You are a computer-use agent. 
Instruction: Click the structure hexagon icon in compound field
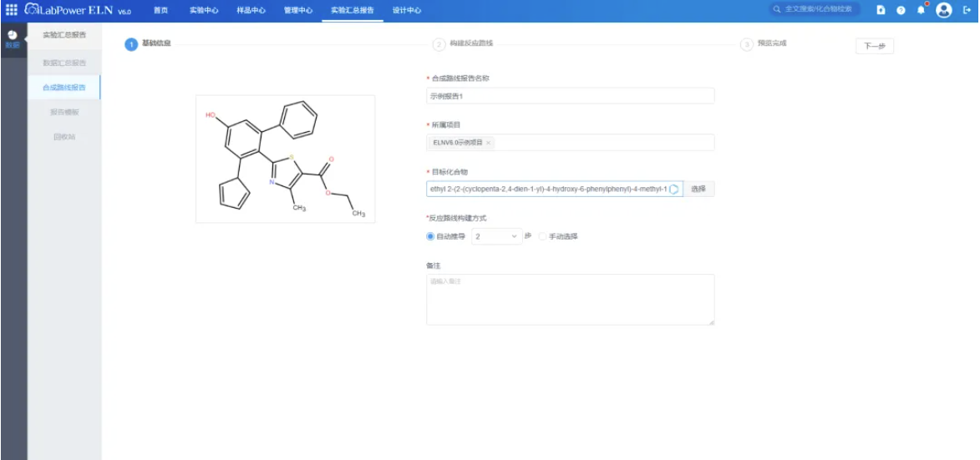pos(673,190)
